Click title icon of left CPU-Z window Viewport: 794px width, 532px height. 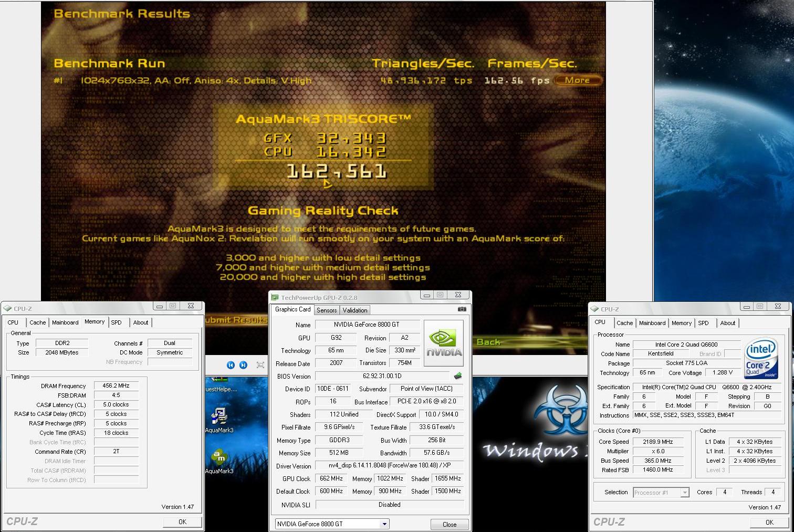(x=7, y=309)
